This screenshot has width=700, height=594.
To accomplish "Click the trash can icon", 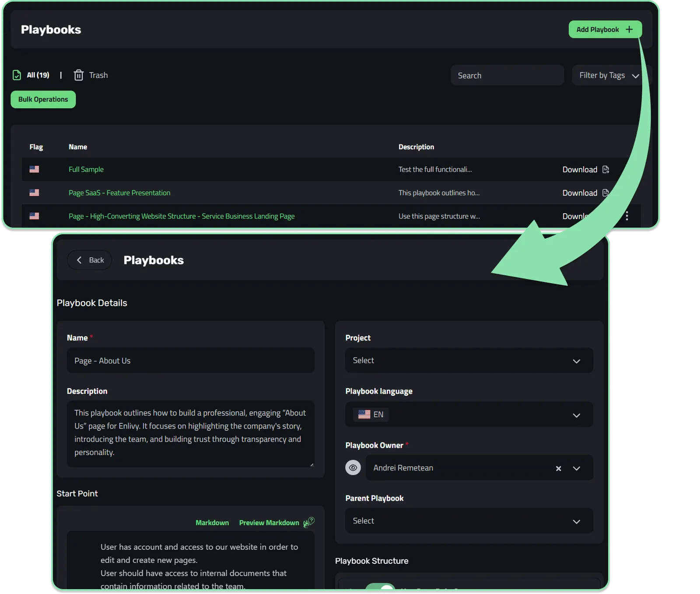I will pyautogui.click(x=78, y=75).
